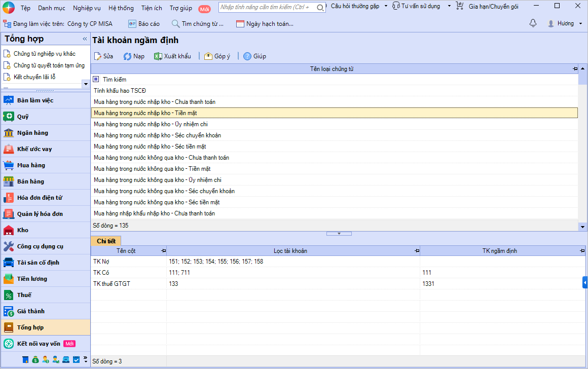588x369 pixels.
Task: Click the feature search input field
Action: (x=268, y=8)
